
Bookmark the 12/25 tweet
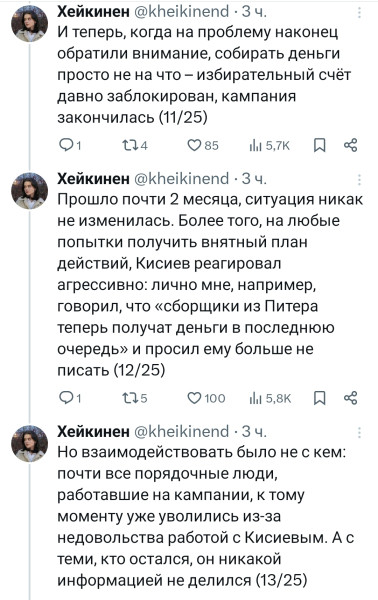[x=319, y=398]
